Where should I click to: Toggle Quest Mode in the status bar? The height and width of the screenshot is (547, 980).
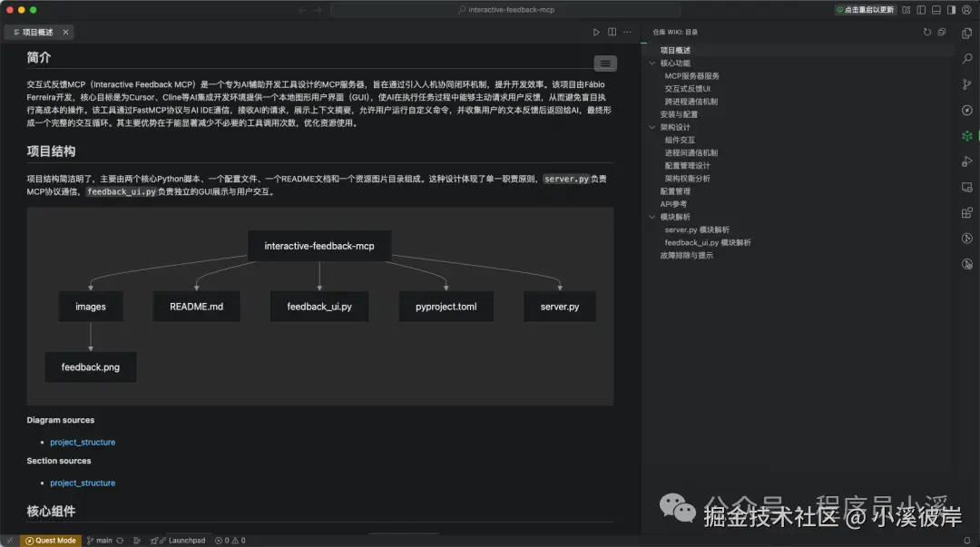50,540
